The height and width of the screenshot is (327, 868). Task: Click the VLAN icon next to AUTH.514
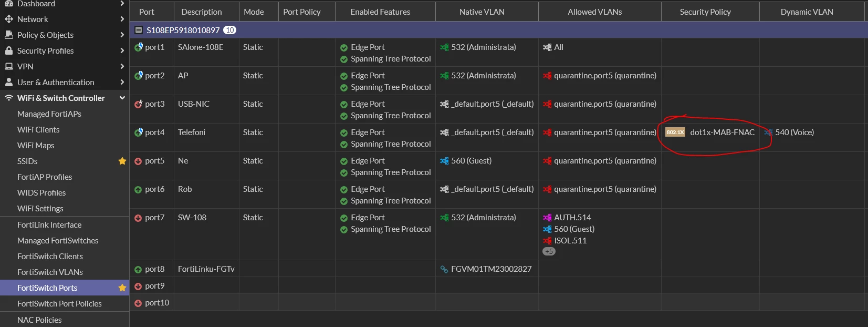[547, 218]
